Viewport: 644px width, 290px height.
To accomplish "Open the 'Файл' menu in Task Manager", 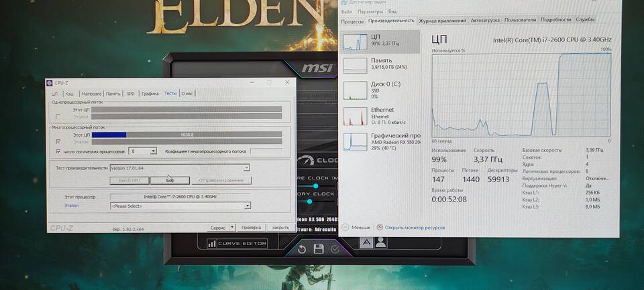I will tap(346, 11).
